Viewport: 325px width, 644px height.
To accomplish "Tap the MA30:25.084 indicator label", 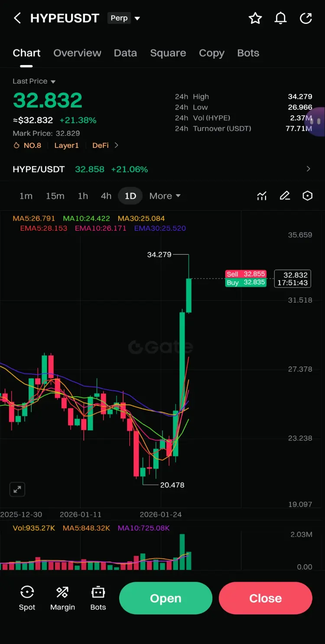I will pyautogui.click(x=141, y=219).
